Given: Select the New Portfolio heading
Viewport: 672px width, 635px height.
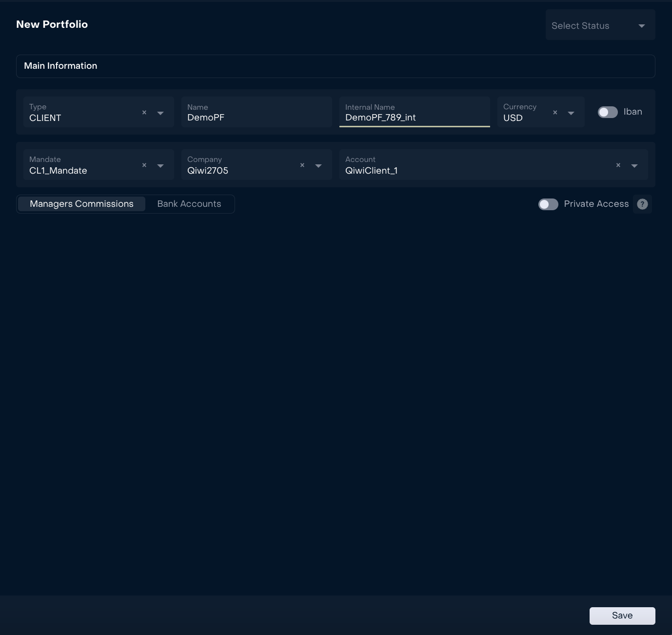Looking at the screenshot, I should (52, 24).
